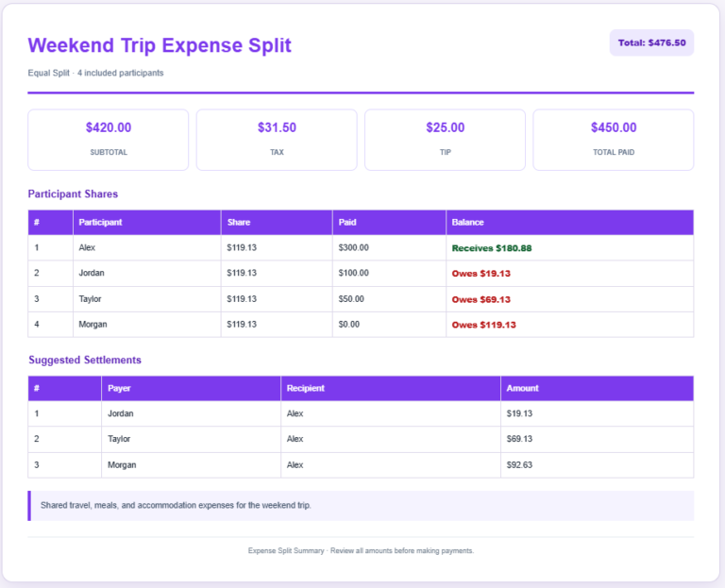Click the Total: $476.50 badge
The height and width of the screenshot is (588, 725).
click(x=651, y=42)
